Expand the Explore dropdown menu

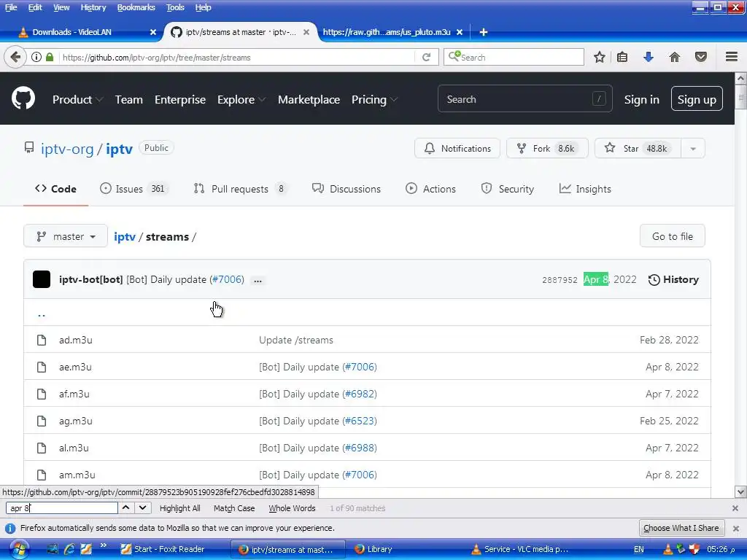[x=241, y=99]
